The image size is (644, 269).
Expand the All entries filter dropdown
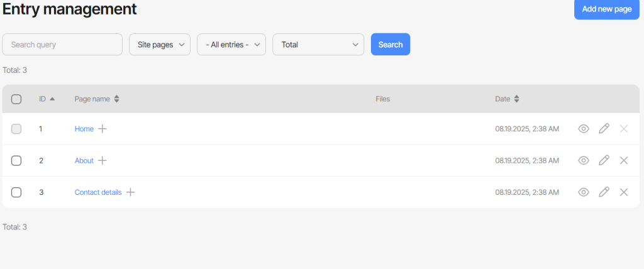231,45
